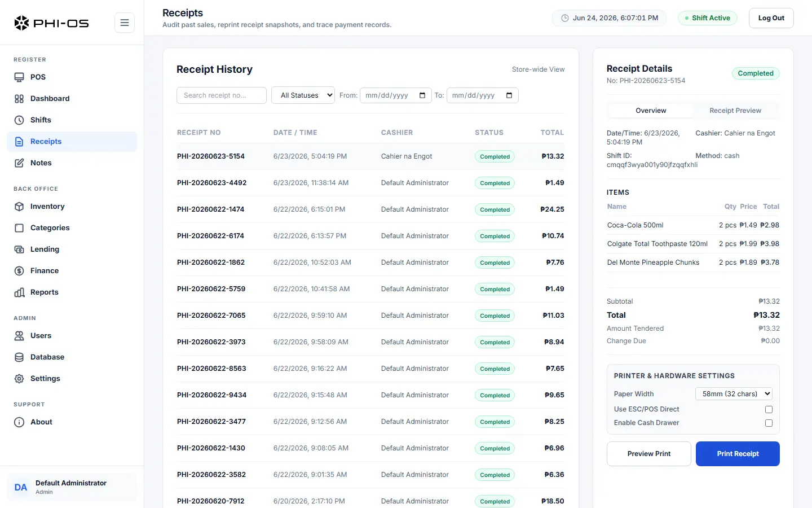Click the Default Administrator profile card

click(x=72, y=487)
